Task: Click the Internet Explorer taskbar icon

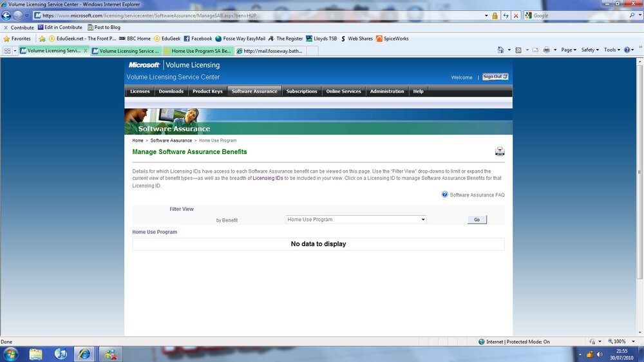Action: (84, 354)
